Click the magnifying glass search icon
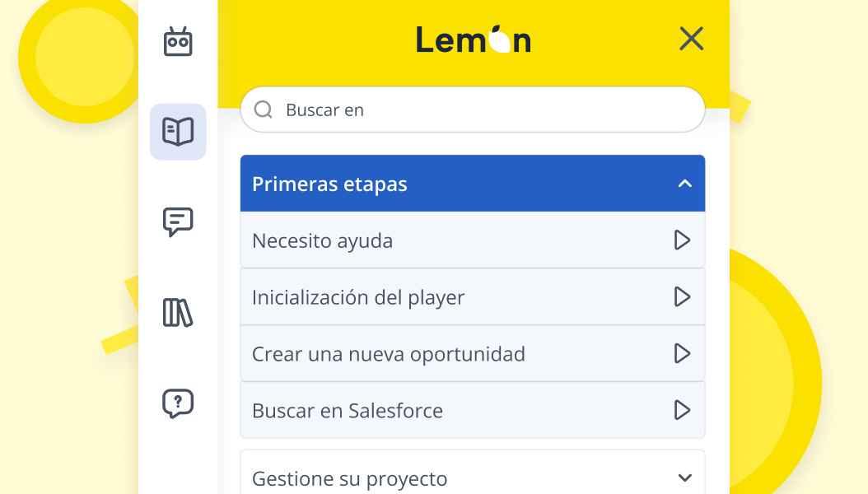The width and height of the screenshot is (868, 494). (263, 109)
